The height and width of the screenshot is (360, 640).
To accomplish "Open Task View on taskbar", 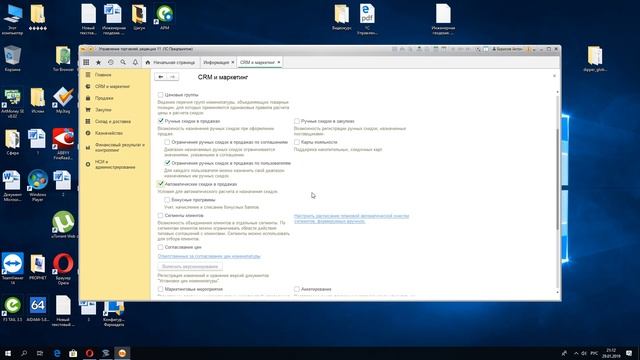I will (x=40, y=353).
